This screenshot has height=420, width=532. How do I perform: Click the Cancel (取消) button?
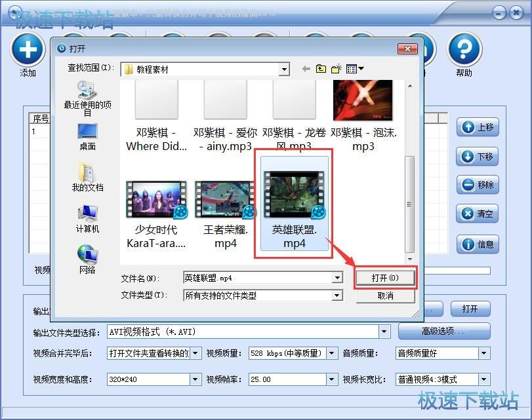385,296
